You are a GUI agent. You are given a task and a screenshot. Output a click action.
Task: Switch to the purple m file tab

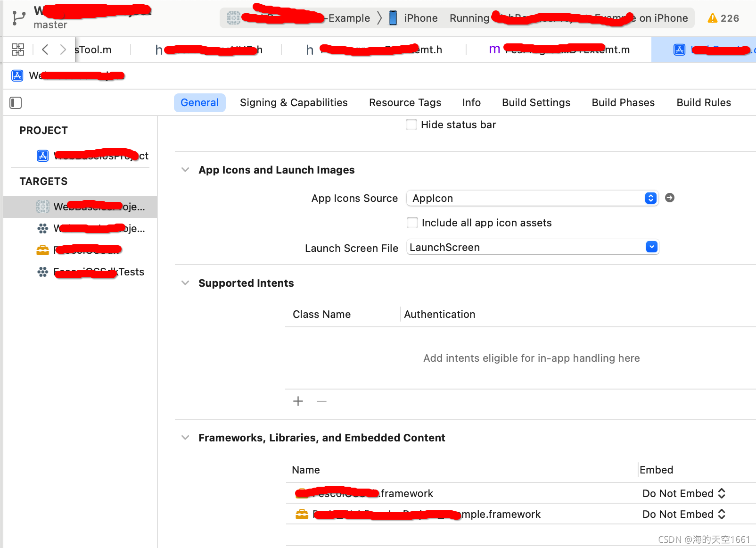click(559, 50)
